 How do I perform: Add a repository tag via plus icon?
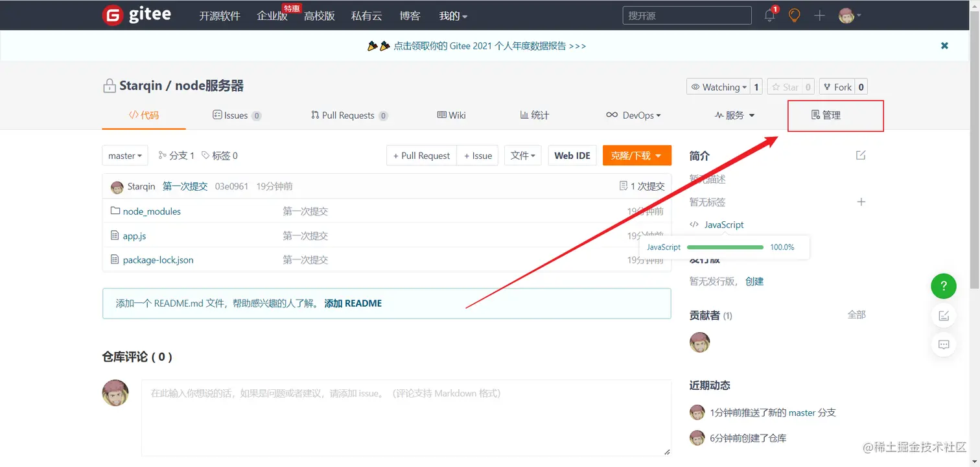pos(861,202)
